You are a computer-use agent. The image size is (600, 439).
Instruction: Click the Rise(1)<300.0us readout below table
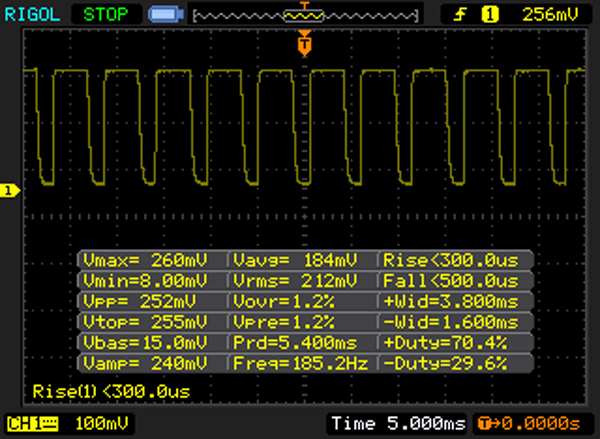(111, 392)
